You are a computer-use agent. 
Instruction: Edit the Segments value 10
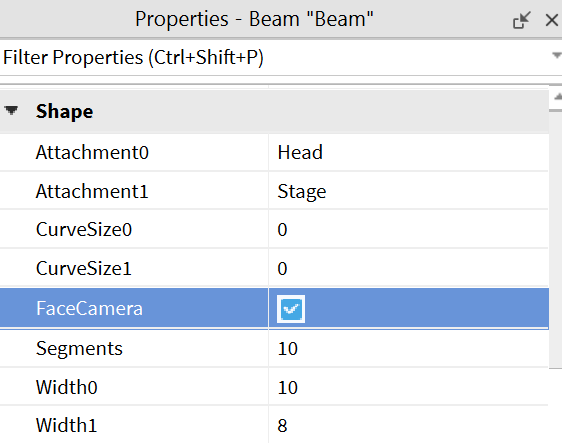(x=409, y=348)
